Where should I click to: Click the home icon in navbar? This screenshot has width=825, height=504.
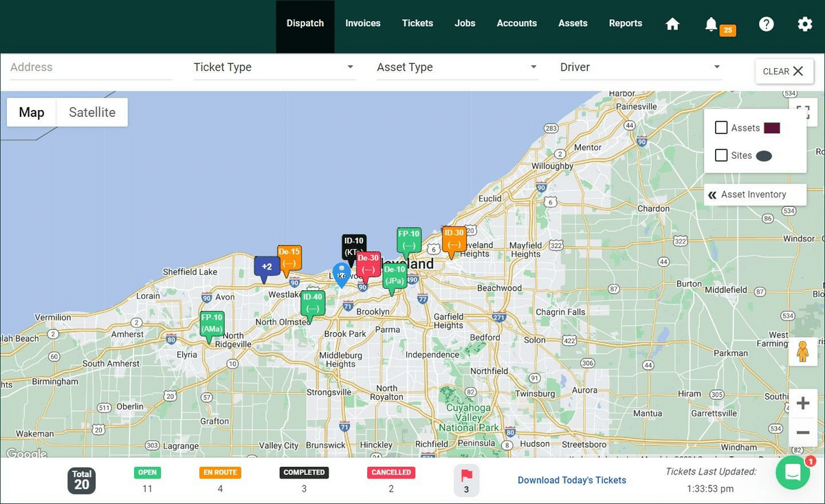(x=672, y=24)
